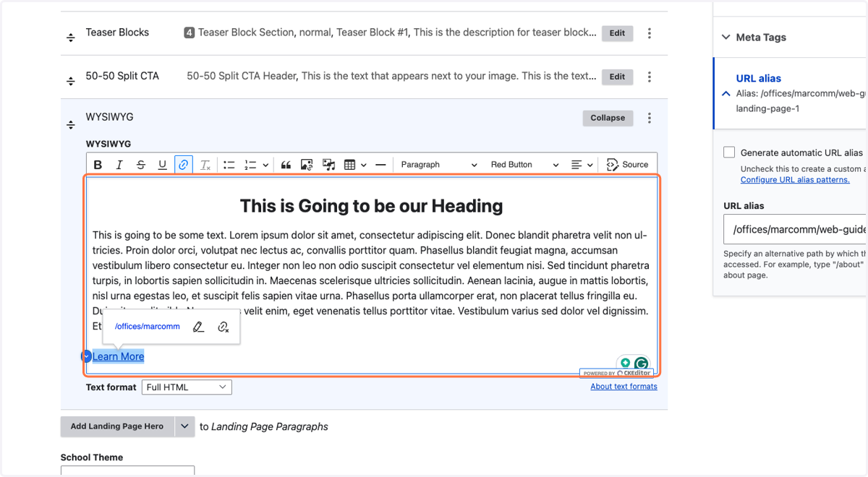Open the Teaser Blocks three-dot menu
Image resolution: width=868 pixels, height=477 pixels.
click(x=650, y=33)
